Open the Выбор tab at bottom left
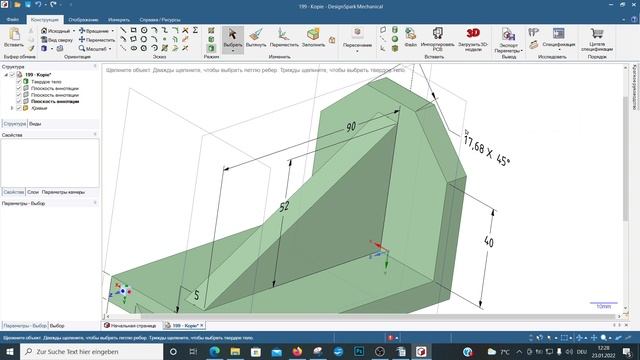The width and height of the screenshot is (640, 360). pyautogui.click(x=57, y=326)
